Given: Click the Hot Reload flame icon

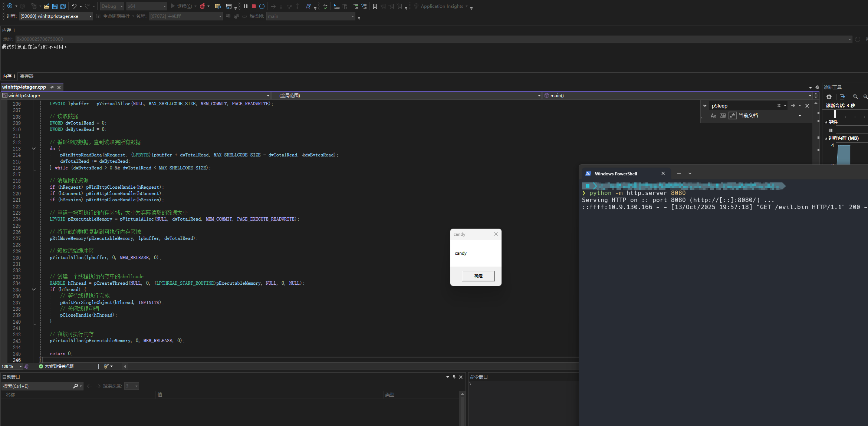Looking at the screenshot, I should (203, 6).
